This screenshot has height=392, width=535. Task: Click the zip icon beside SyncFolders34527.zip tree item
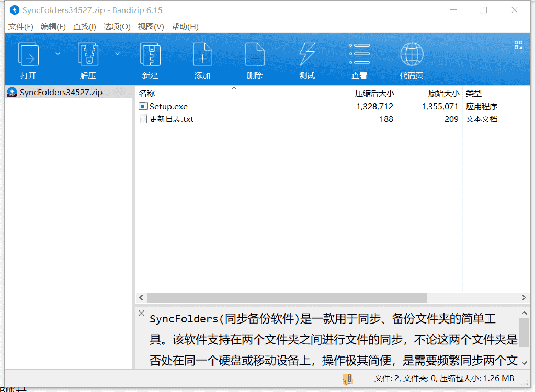tap(12, 93)
